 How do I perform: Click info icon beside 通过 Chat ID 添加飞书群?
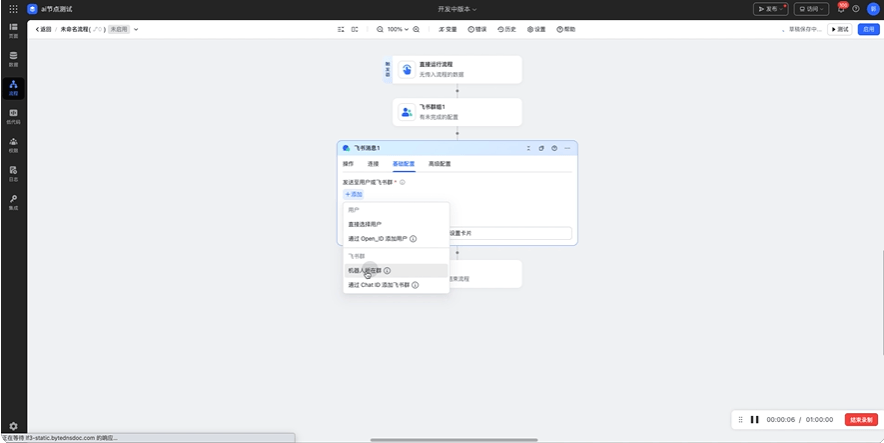pyautogui.click(x=415, y=285)
